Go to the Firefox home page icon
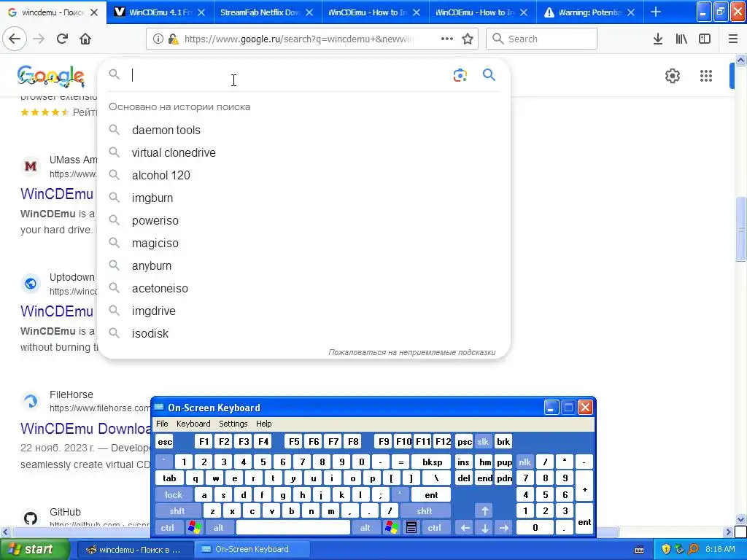 pyautogui.click(x=85, y=39)
